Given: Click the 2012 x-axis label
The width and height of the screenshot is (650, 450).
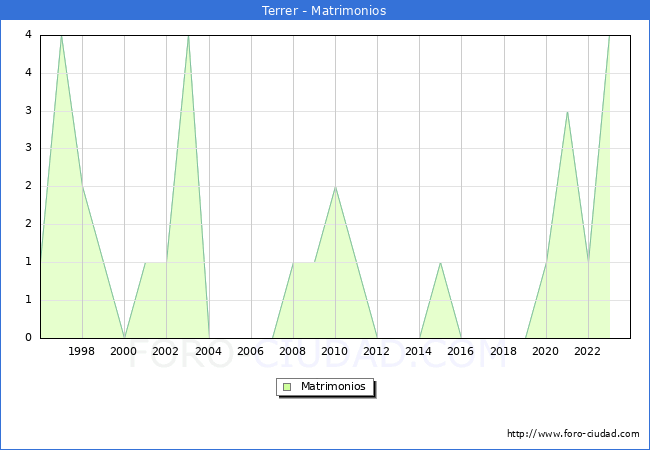Looking at the screenshot, I should (x=376, y=351).
